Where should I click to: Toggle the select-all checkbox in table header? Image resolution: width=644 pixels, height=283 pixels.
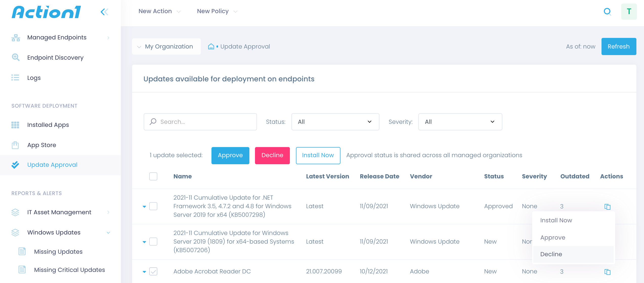tap(153, 176)
